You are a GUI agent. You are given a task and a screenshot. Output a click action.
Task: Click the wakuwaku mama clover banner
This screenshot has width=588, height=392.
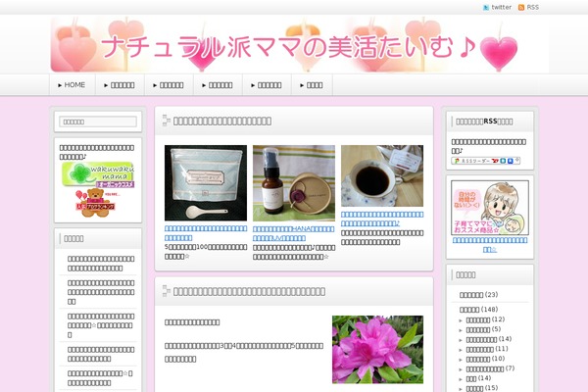coord(98,174)
